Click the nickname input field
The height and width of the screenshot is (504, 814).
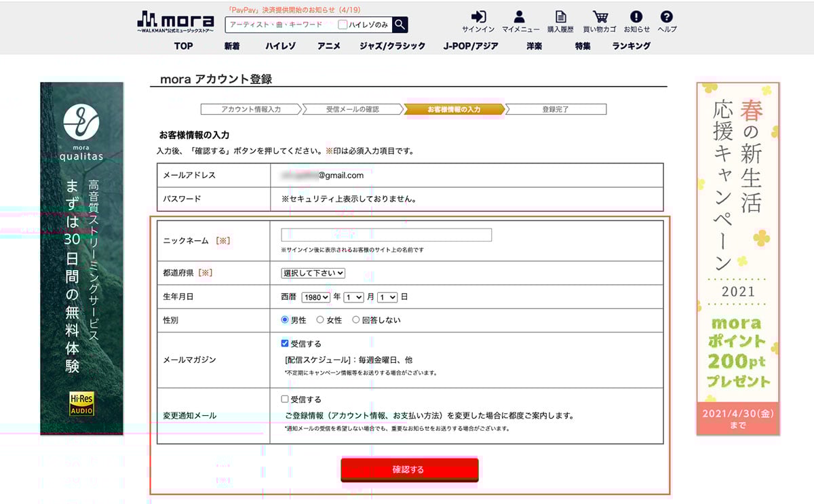(x=386, y=235)
